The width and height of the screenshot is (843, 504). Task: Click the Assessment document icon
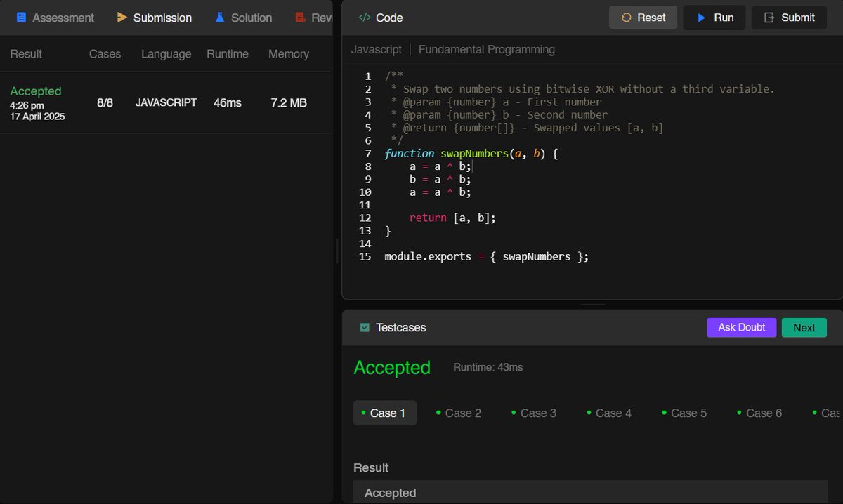[22, 18]
